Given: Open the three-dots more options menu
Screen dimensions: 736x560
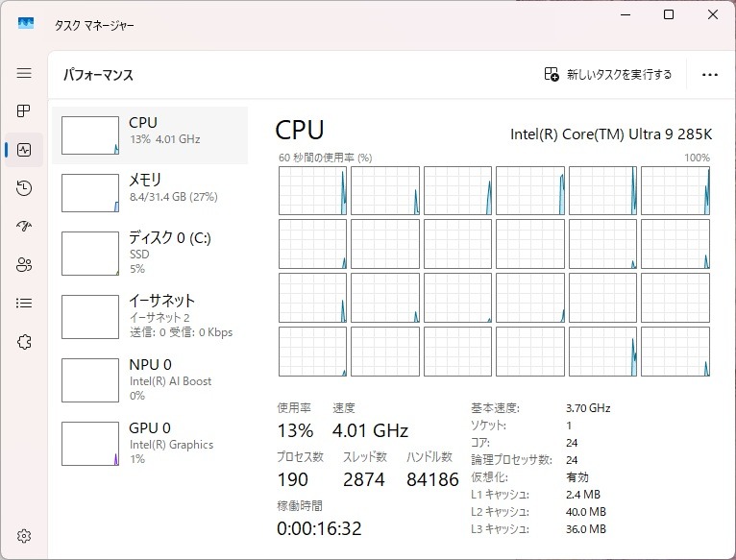Looking at the screenshot, I should pos(710,75).
